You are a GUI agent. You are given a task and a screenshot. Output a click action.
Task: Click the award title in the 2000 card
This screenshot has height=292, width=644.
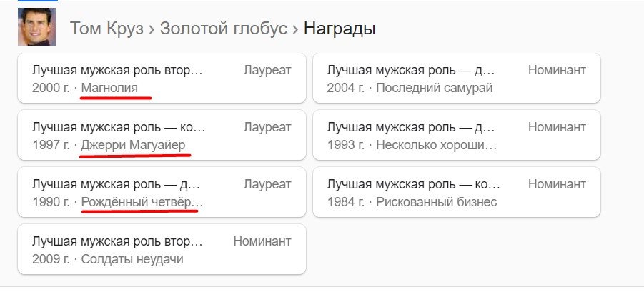(x=118, y=70)
